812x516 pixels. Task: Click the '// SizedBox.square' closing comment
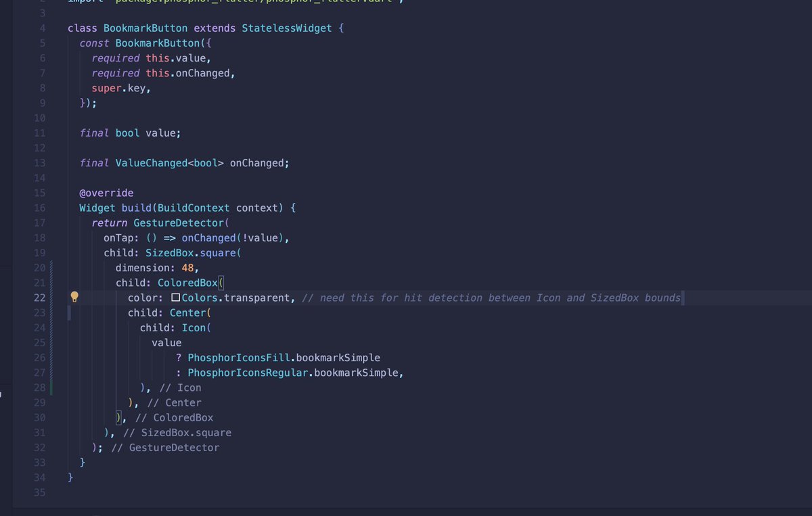tap(177, 432)
